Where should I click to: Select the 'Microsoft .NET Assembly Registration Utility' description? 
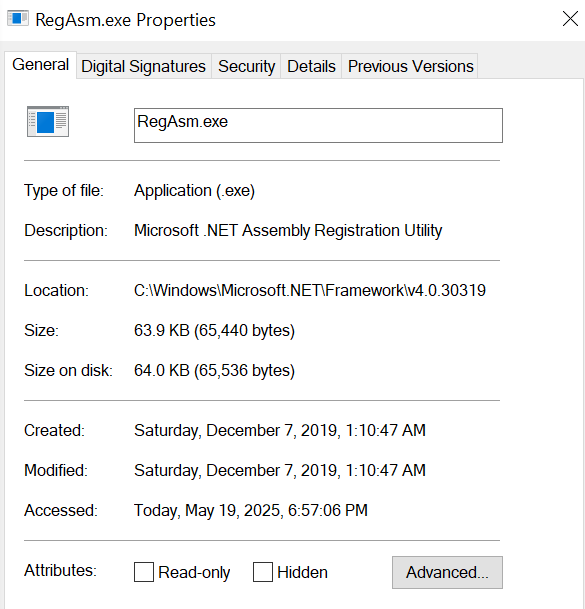[288, 231]
